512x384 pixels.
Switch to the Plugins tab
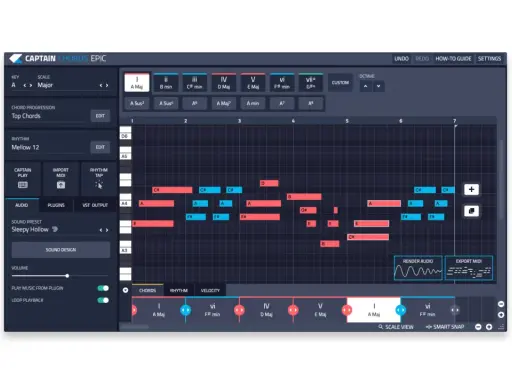56,205
